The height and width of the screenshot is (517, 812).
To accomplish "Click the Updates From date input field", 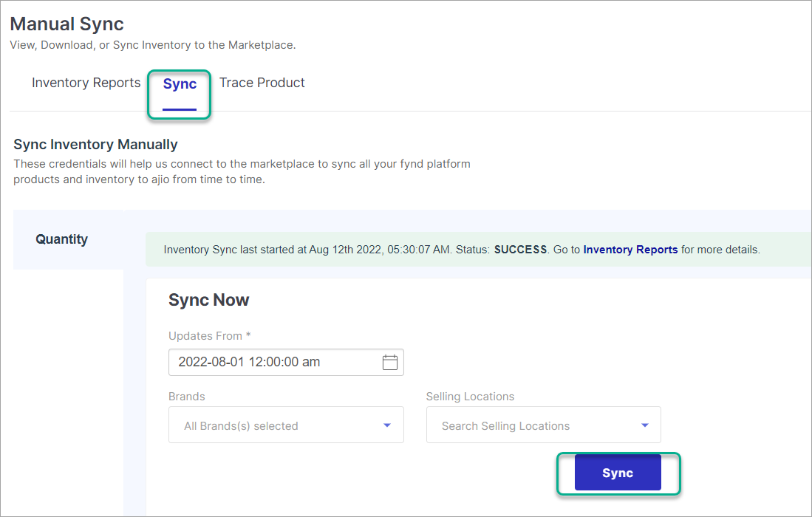I will pos(273,362).
